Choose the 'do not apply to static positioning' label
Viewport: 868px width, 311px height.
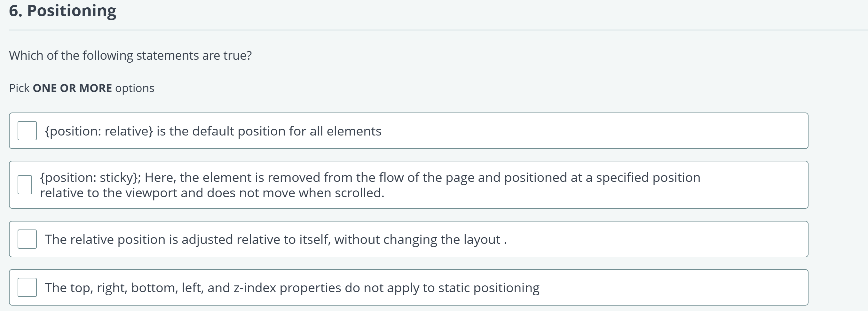pos(292,287)
